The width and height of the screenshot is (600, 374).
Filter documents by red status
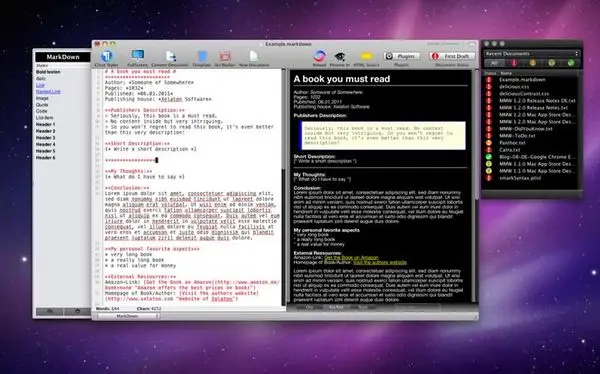click(514, 63)
